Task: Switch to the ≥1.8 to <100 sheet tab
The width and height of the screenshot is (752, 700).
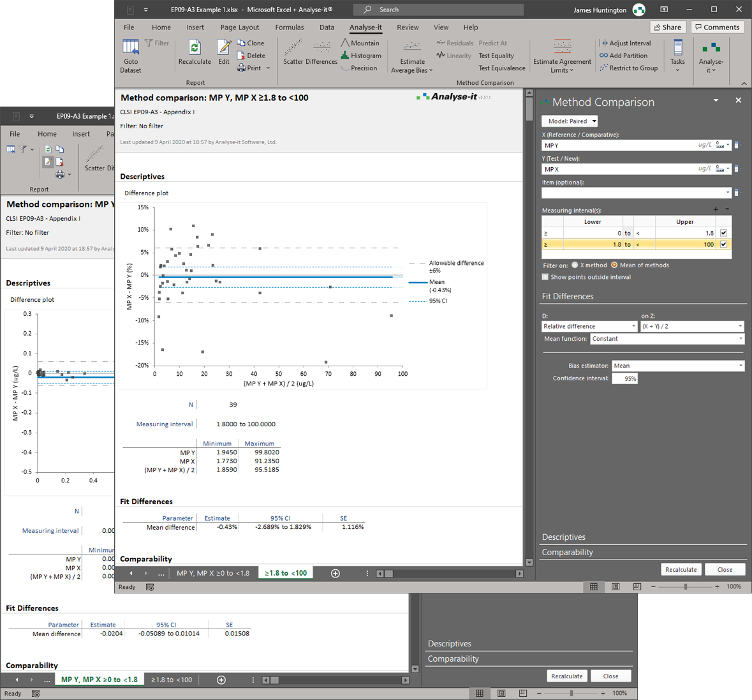Action: pyautogui.click(x=285, y=573)
